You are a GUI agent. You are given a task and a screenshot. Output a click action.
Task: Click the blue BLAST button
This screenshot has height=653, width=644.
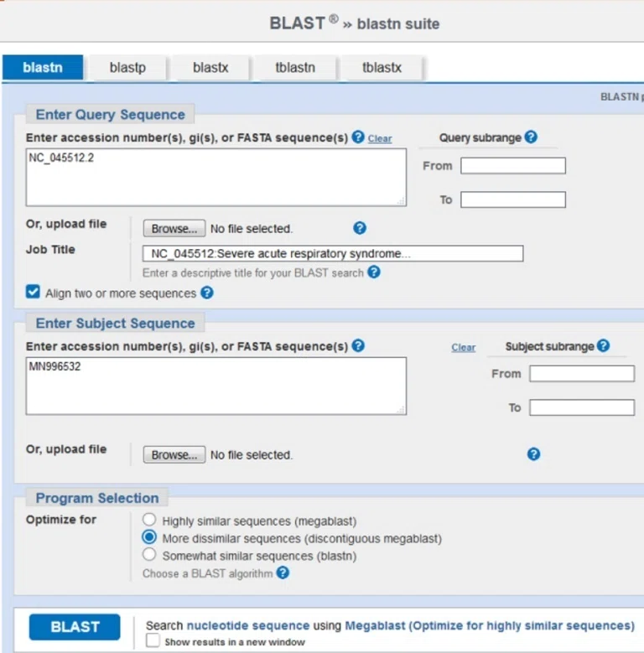[75, 627]
